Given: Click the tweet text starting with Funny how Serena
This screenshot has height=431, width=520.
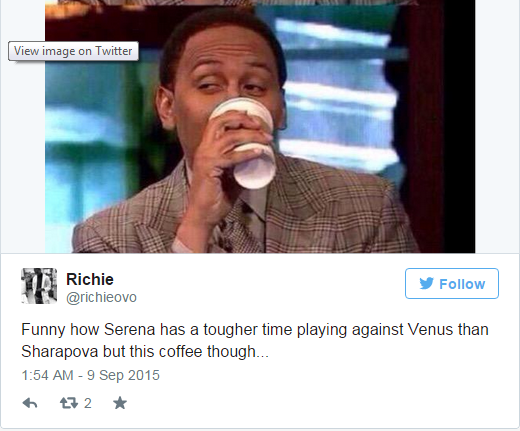Looking at the screenshot, I should pyautogui.click(x=255, y=340).
